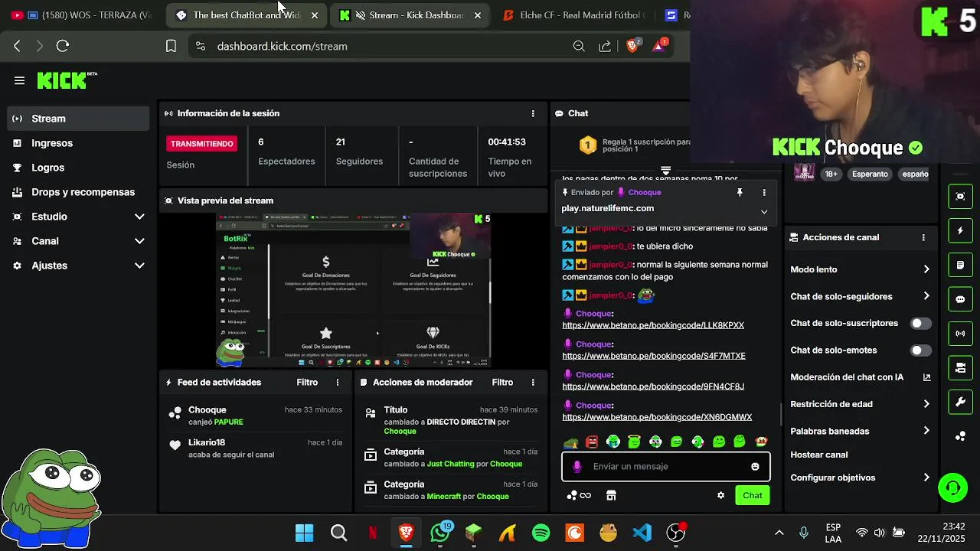Bookmark this page
This screenshot has width=980, height=551.
tap(171, 46)
